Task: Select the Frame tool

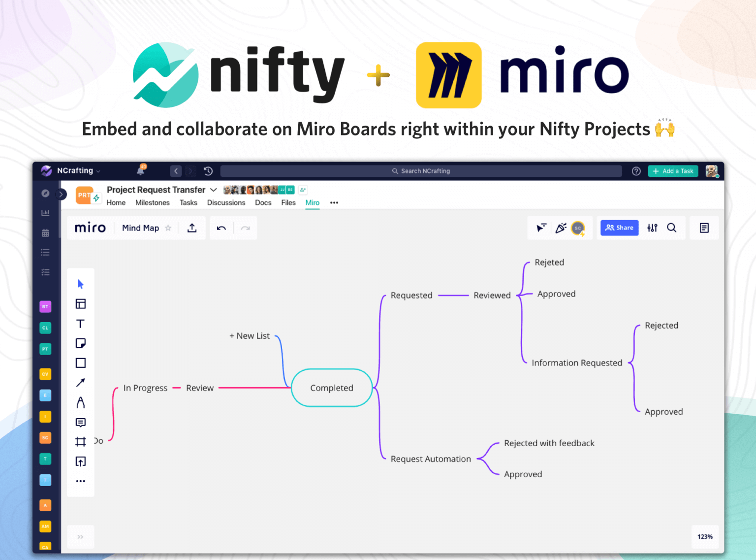Action: tap(80, 442)
